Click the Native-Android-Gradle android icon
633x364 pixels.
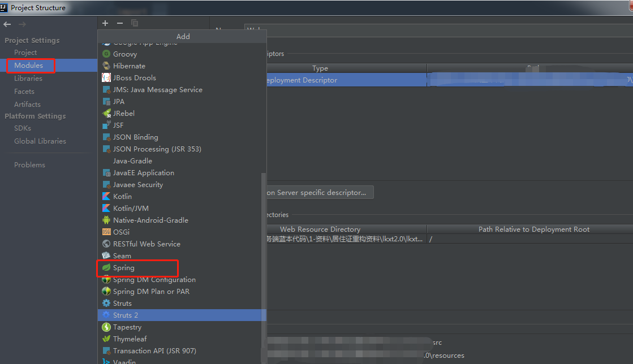click(x=106, y=220)
